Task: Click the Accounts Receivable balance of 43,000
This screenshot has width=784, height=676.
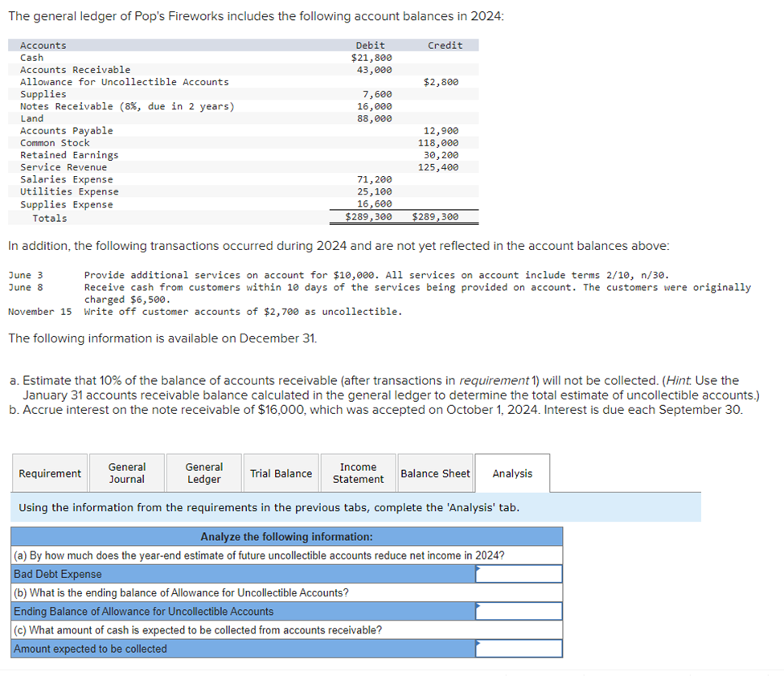Action: (378, 69)
